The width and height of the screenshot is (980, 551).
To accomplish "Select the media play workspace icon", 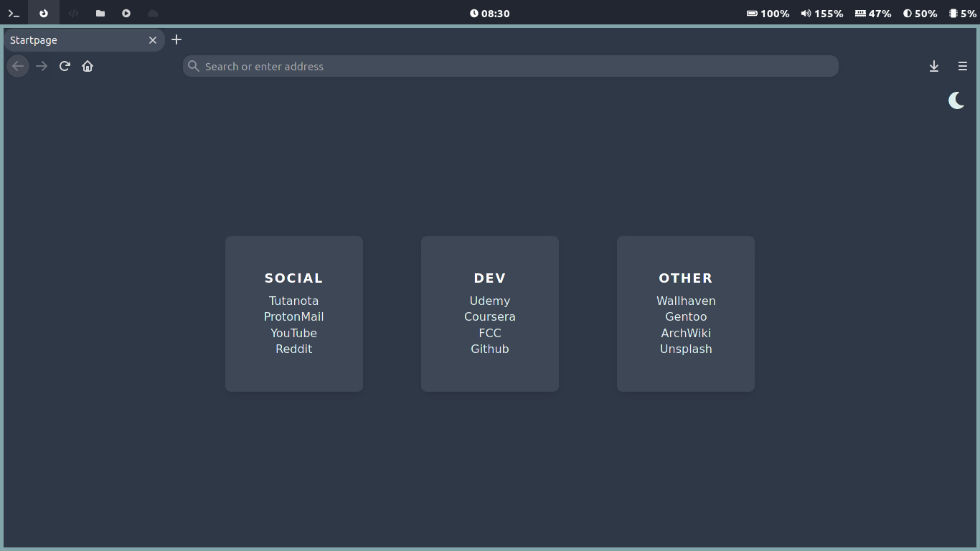I will 126,13.
